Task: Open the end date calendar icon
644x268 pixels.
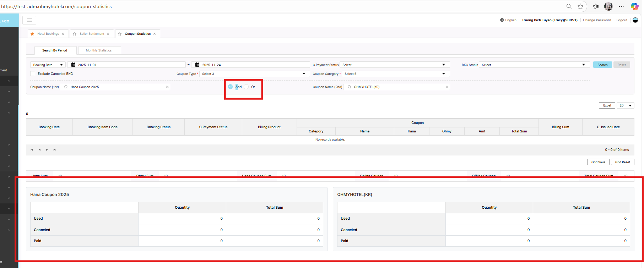Action: click(197, 65)
